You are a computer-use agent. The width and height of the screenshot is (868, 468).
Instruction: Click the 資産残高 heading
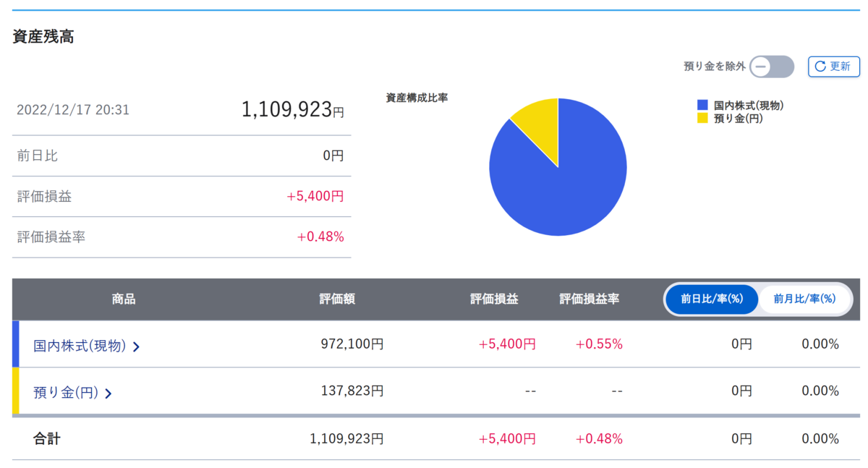(43, 37)
